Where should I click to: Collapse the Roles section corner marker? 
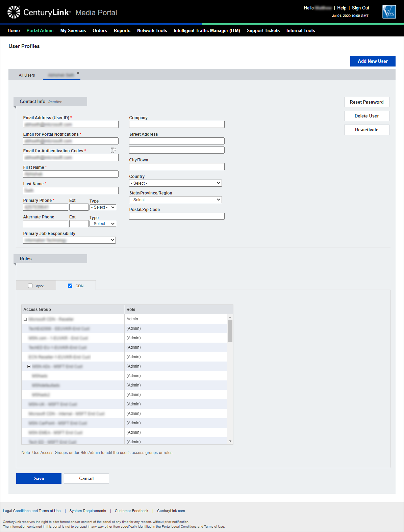coord(15,265)
